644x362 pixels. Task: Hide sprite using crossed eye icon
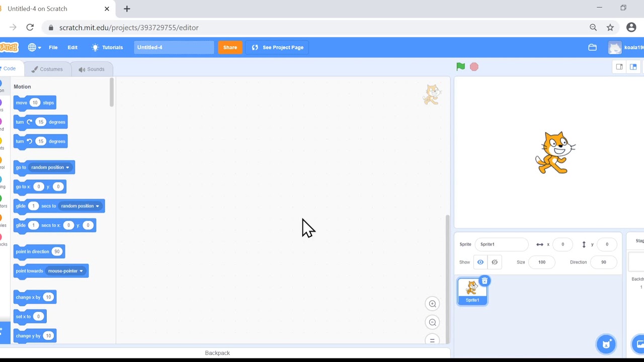495,262
